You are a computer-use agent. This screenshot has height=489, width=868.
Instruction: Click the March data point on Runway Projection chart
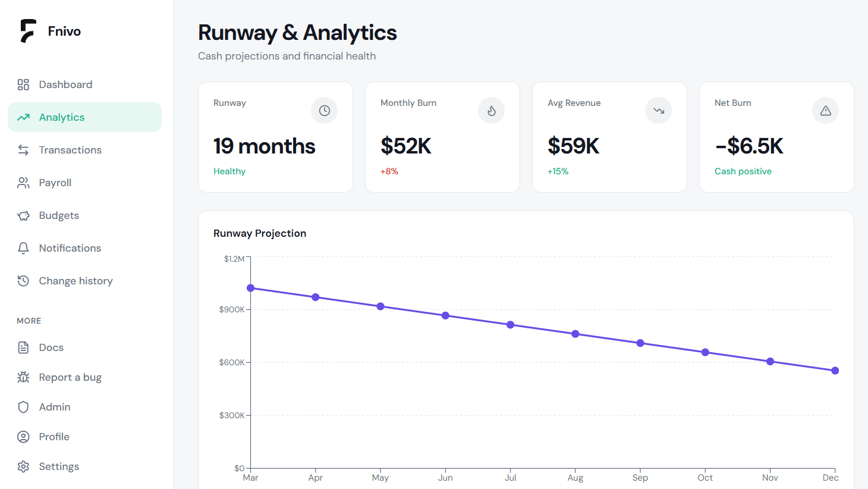(x=250, y=288)
